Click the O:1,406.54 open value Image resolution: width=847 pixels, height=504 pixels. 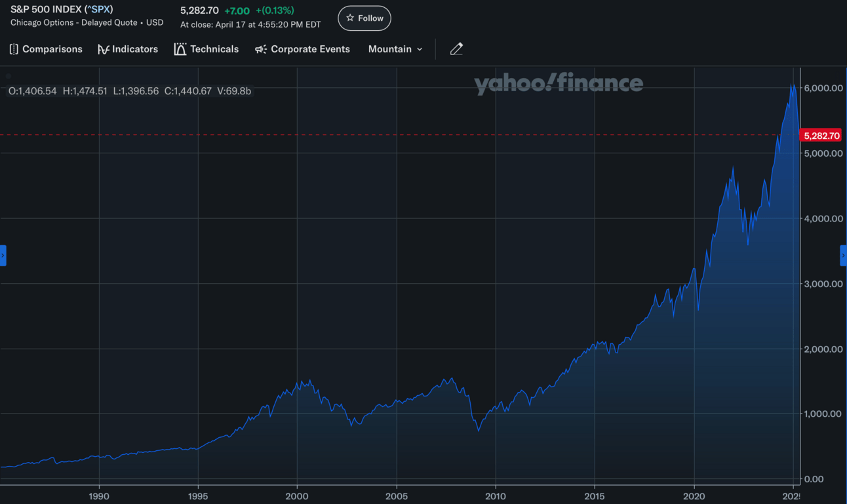[x=33, y=91]
